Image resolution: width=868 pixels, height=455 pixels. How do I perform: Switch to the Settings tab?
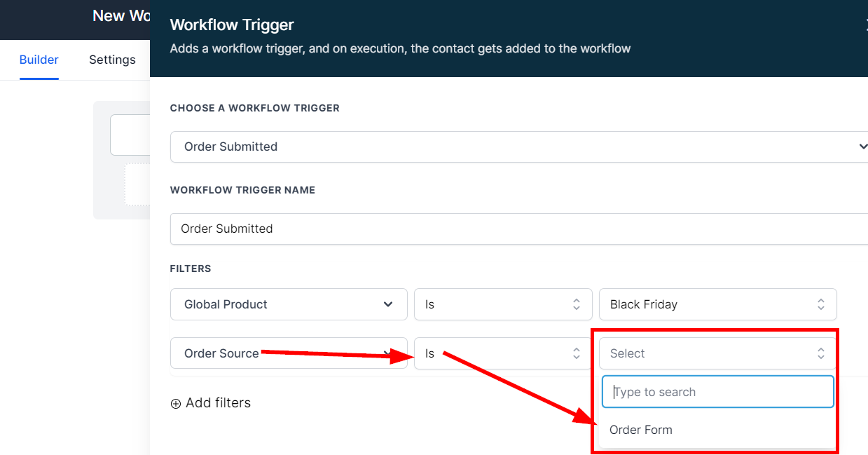(x=112, y=60)
